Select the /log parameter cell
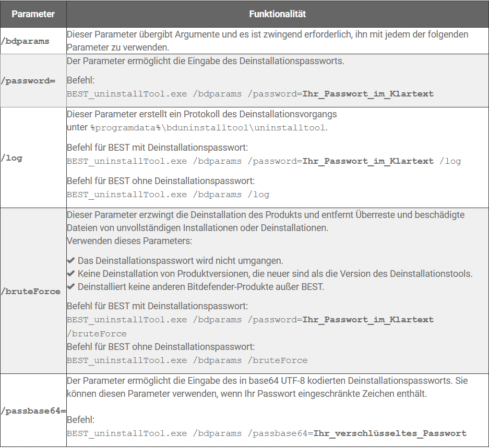The width and height of the screenshot is (489, 448). 33,158
